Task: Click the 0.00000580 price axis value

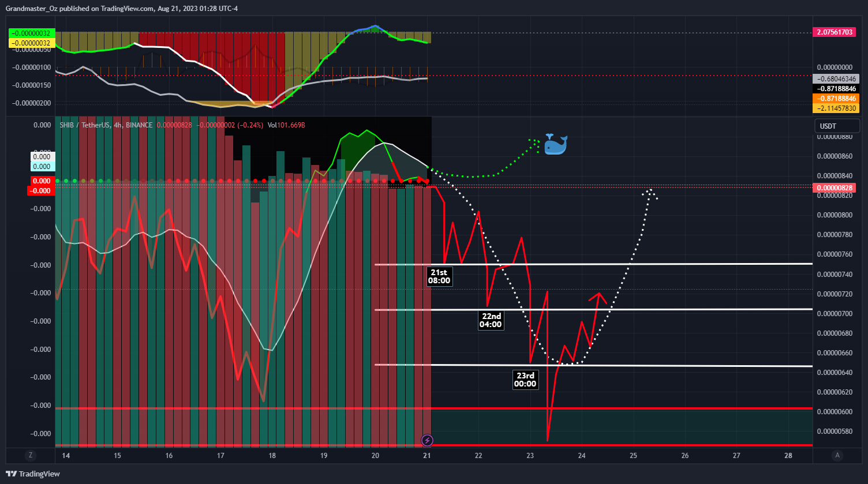Action: [835, 431]
